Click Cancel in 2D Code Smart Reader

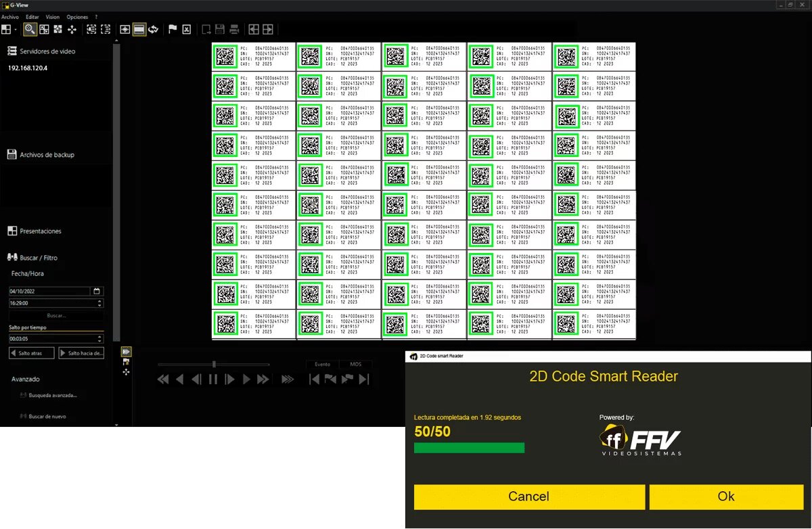[x=529, y=497]
